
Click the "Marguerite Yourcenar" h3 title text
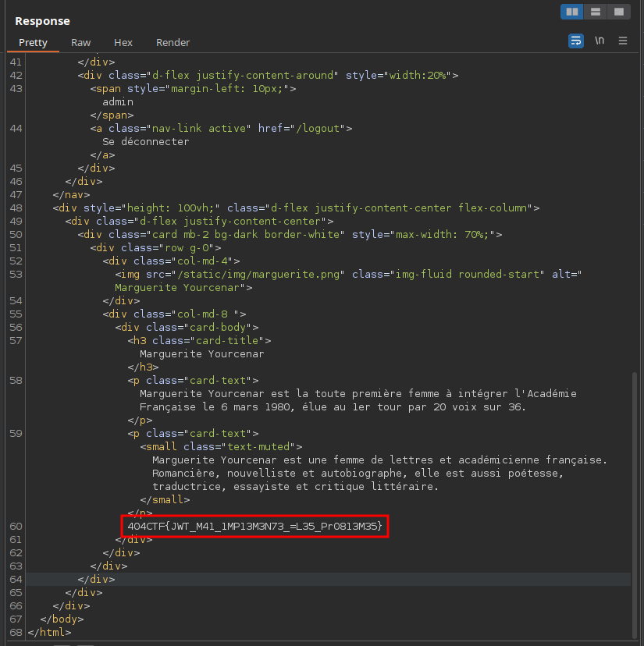pos(201,353)
